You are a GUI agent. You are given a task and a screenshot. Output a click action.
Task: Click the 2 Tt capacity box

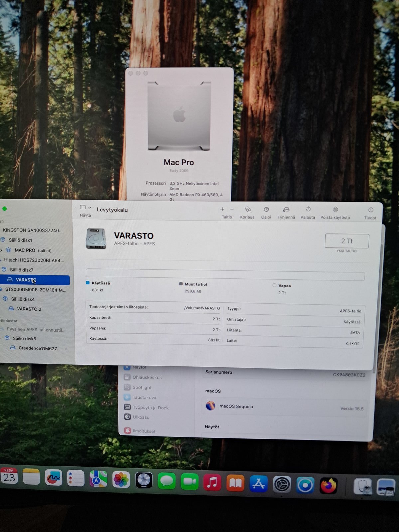tap(347, 241)
